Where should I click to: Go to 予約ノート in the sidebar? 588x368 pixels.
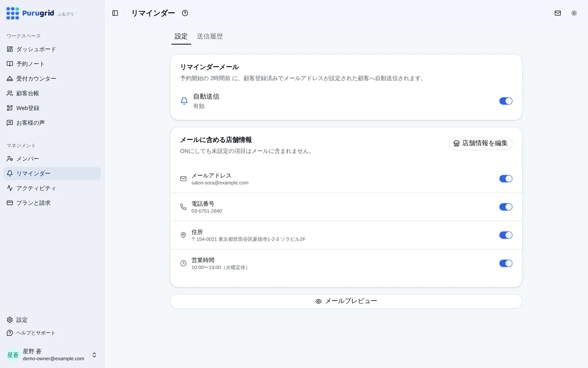[x=52, y=64]
